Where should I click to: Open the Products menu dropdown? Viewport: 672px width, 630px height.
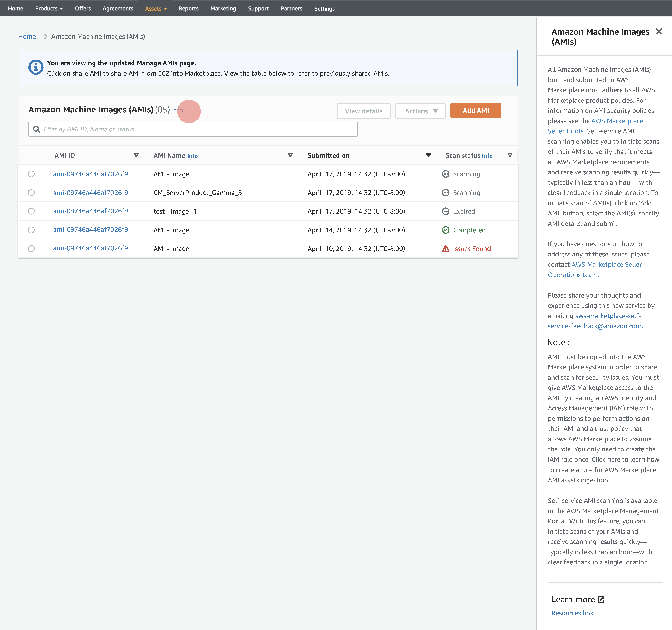49,8
